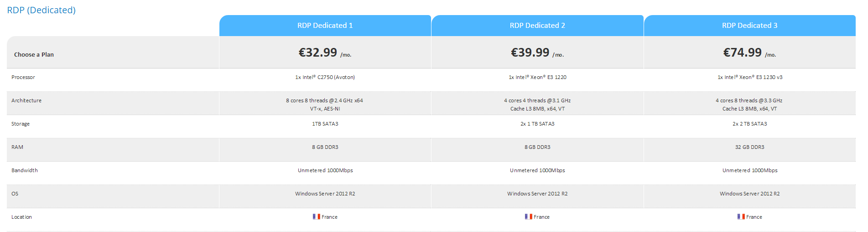Viewport: 868px width, 232px height.
Task: Click the Location row label
Action: pyautogui.click(x=21, y=217)
